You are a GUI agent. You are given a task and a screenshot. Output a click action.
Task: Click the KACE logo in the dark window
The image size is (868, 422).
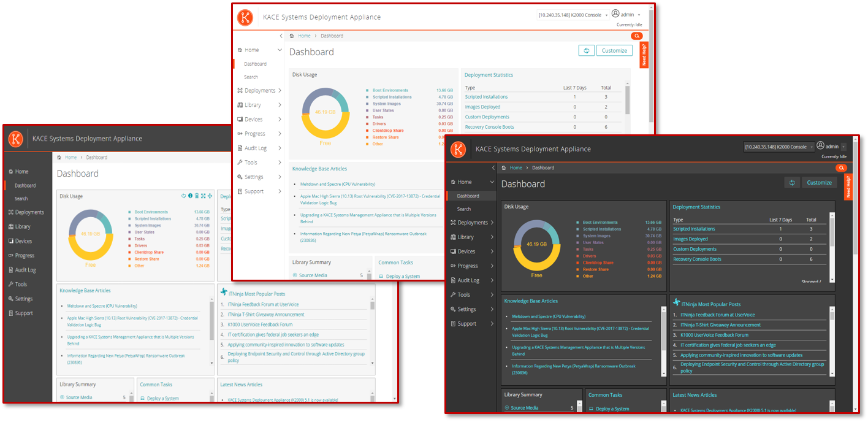tap(458, 149)
